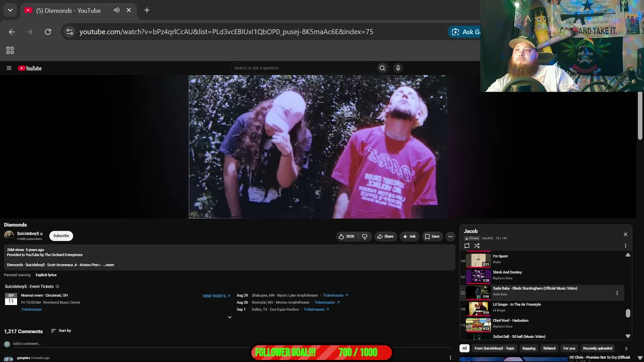Toggle loop playlist
This screenshot has height=362, width=644.
467,246
